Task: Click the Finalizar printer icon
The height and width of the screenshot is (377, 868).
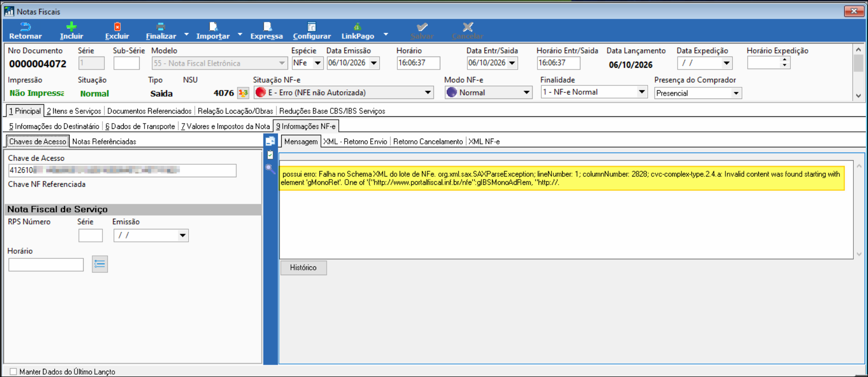Action: pos(161,27)
